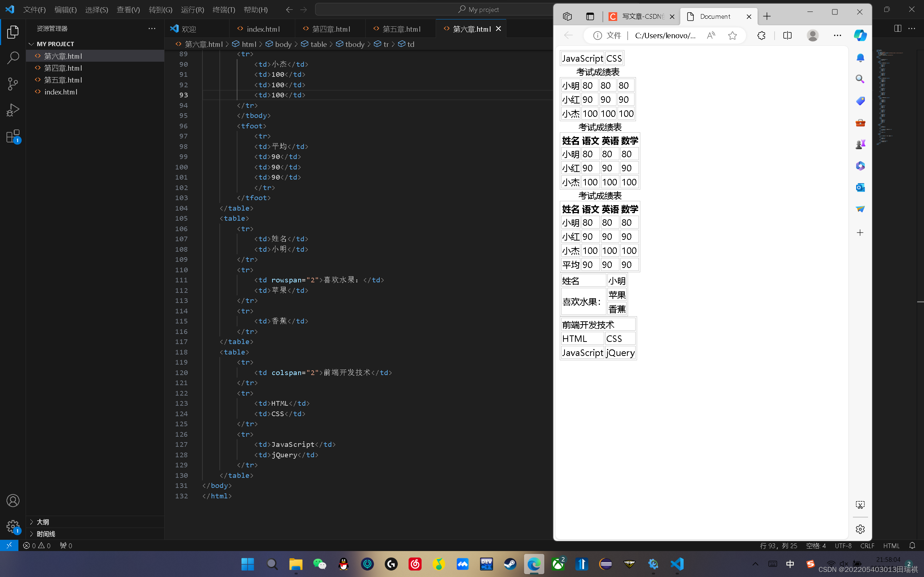Click the favorites star in Edge address bar

pyautogui.click(x=732, y=35)
